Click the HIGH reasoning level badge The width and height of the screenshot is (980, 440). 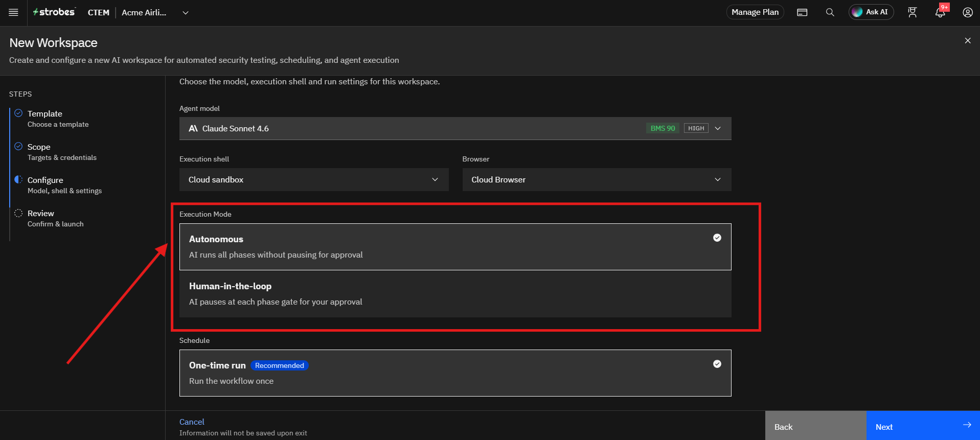click(x=696, y=128)
